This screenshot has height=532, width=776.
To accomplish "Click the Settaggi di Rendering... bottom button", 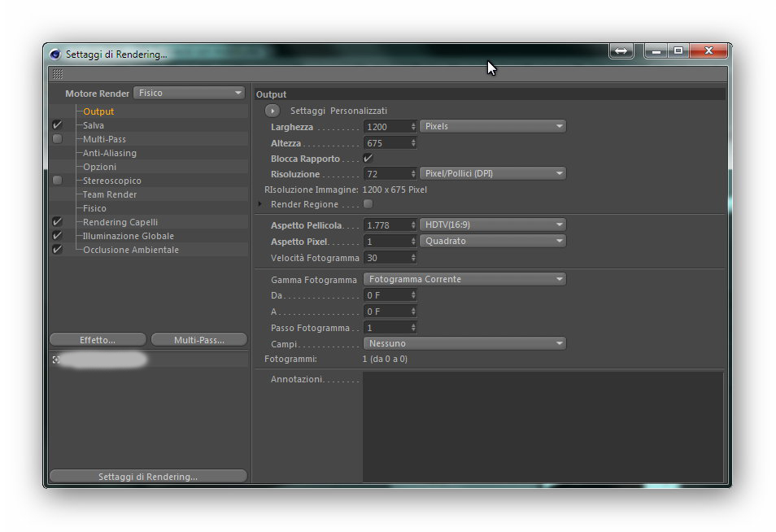I will coord(148,477).
